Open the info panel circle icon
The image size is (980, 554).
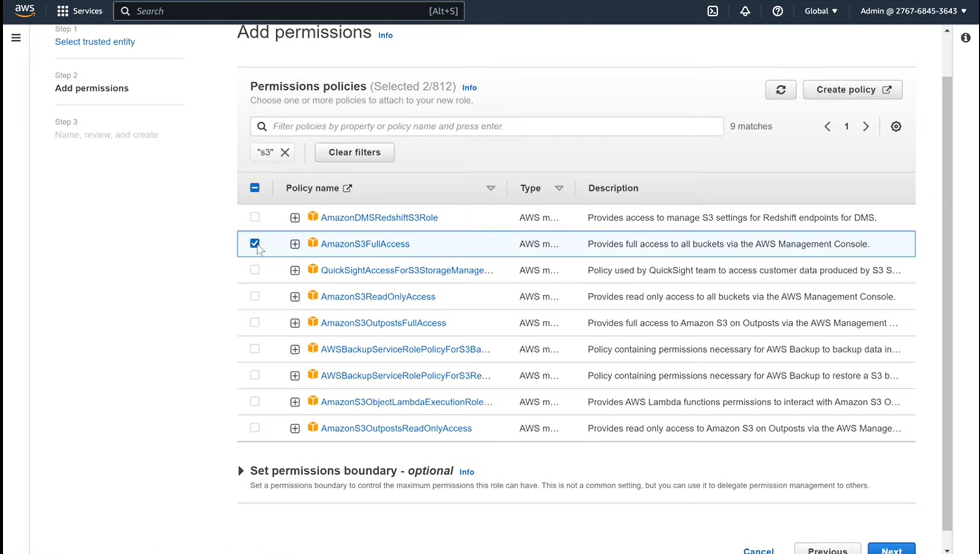[x=966, y=38]
